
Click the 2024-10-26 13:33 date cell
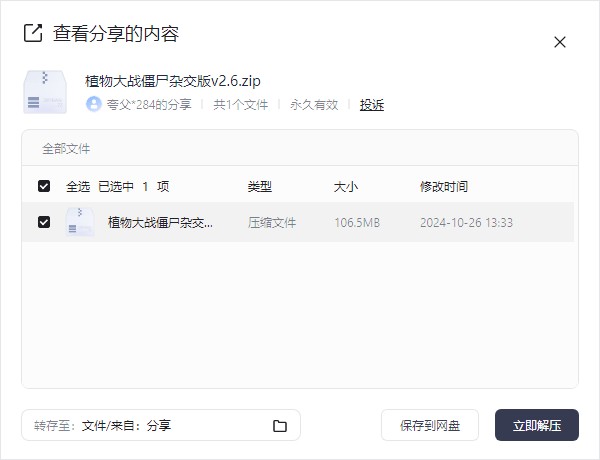click(466, 222)
